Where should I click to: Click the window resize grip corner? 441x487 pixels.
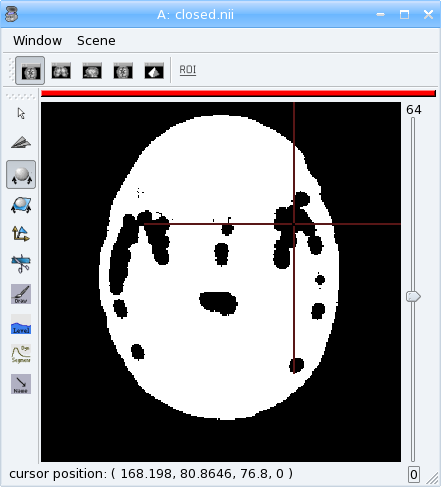pyautogui.click(x=433, y=479)
